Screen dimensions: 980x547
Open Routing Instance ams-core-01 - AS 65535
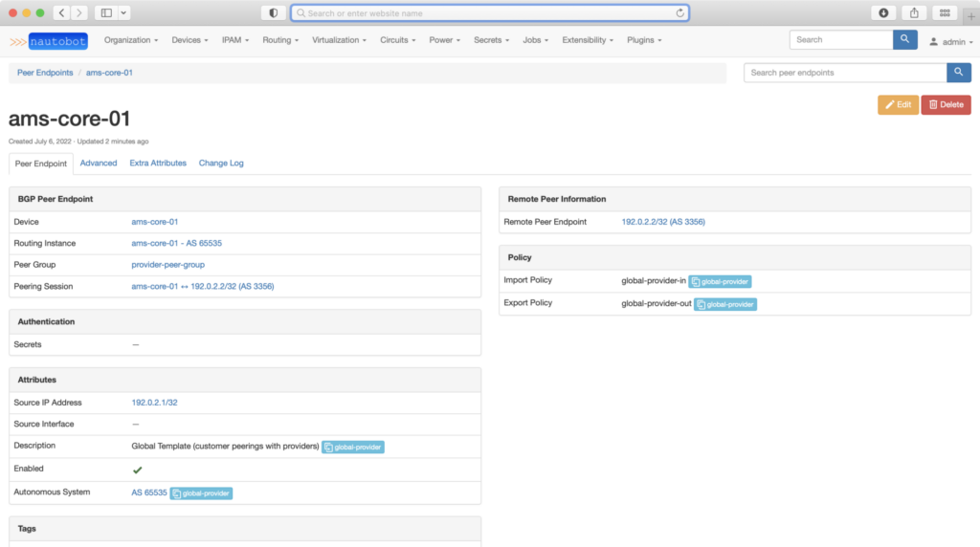tap(176, 244)
